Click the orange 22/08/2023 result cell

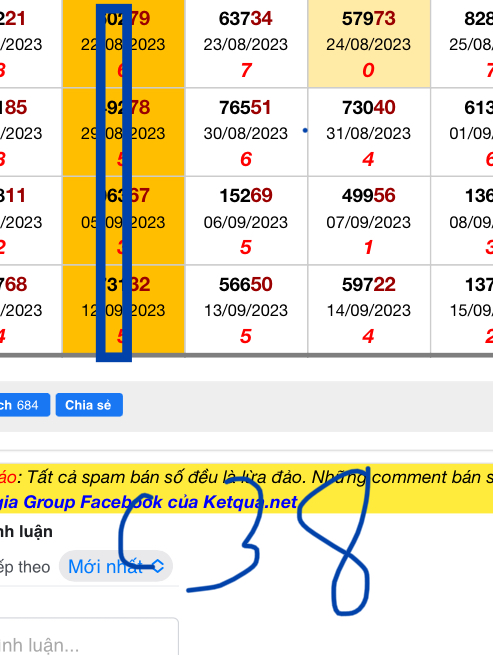(123, 44)
